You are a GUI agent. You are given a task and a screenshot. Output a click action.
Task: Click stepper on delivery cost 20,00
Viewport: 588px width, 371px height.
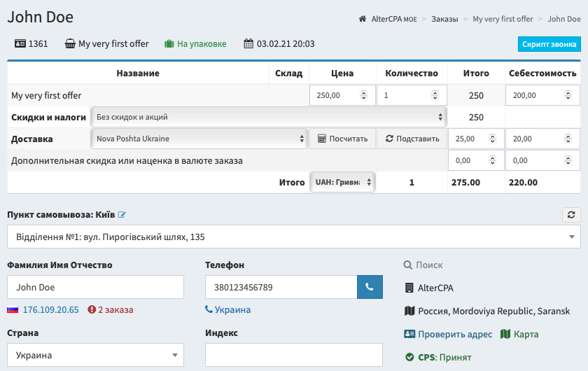click(x=568, y=139)
